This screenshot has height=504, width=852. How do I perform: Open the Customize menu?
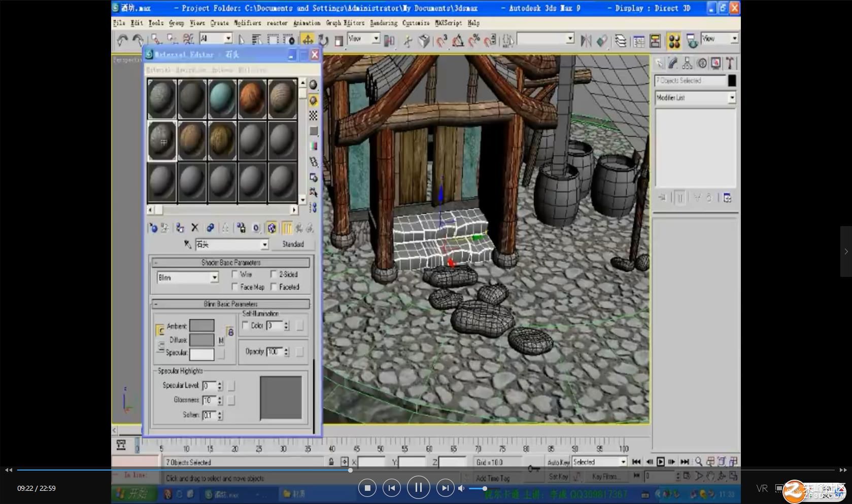[x=416, y=23]
